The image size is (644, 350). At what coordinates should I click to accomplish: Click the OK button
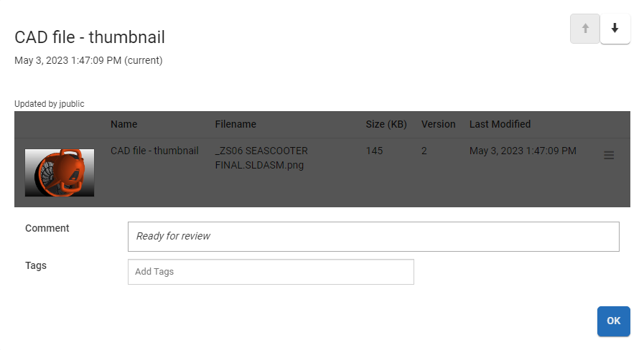[x=613, y=321]
